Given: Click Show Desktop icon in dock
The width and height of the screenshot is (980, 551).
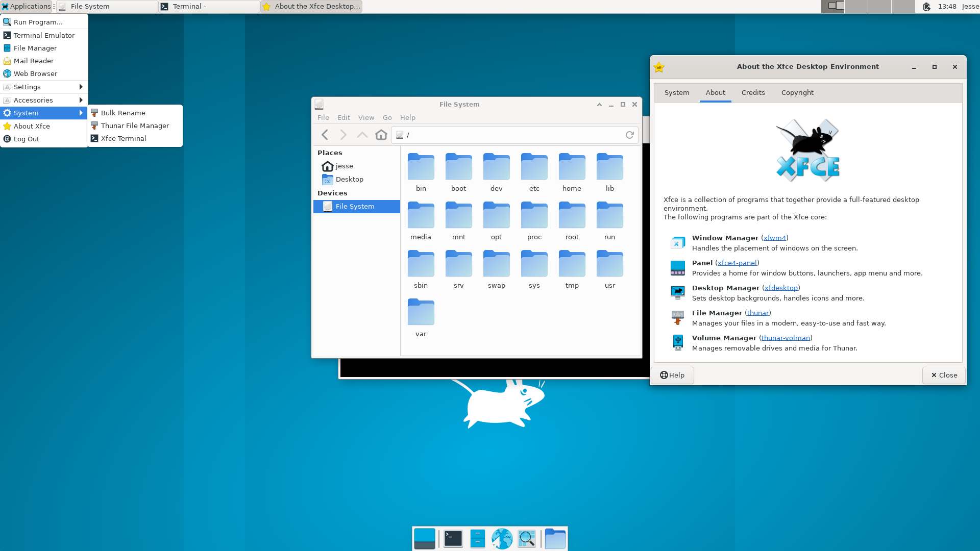Looking at the screenshot, I should (425, 539).
